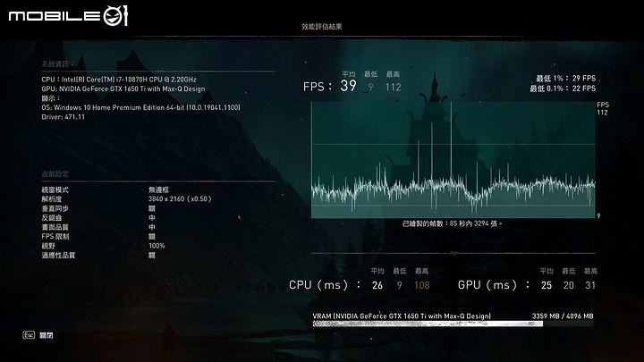The height and width of the screenshot is (362, 644).
Task: Select the large FPS: label
Action: (318, 87)
